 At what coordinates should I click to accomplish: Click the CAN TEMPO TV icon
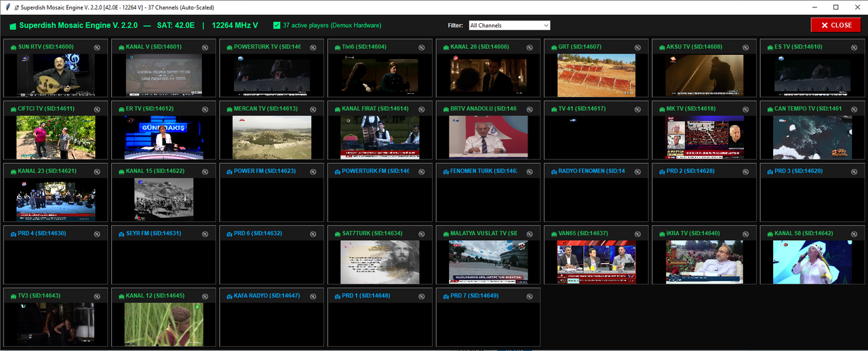[770, 109]
